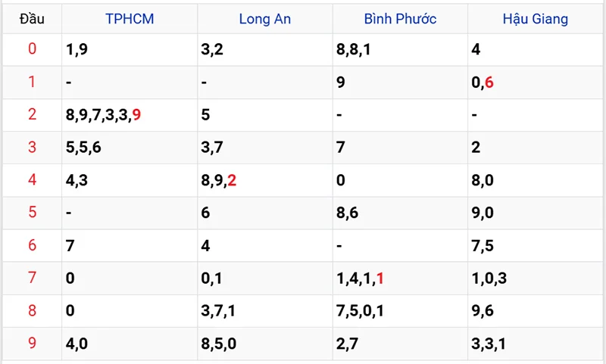This screenshot has width=606, height=364.
Task: Click row head number 0
Action: click(32, 50)
